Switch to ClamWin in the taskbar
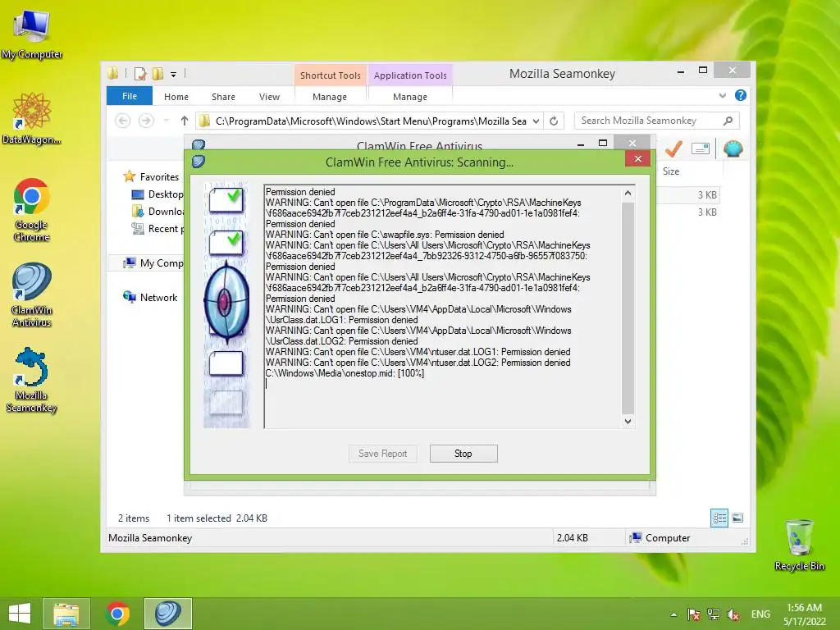Viewport: 840px width, 630px height. [167, 614]
